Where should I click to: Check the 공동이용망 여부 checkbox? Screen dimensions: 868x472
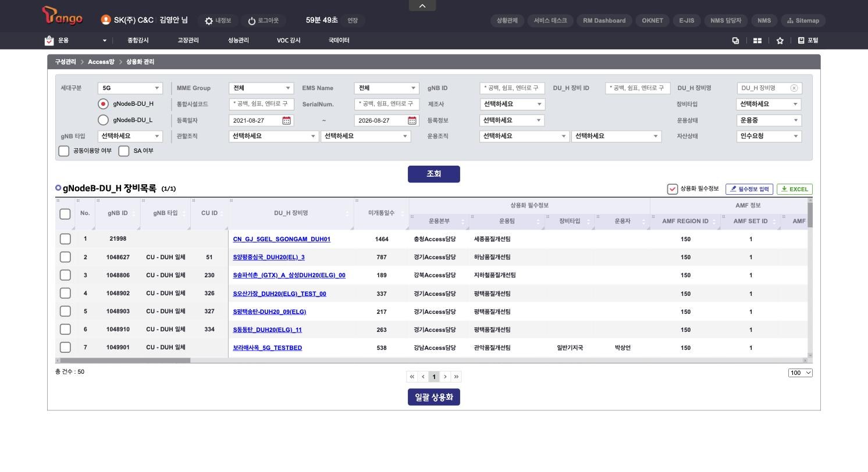[64, 151]
